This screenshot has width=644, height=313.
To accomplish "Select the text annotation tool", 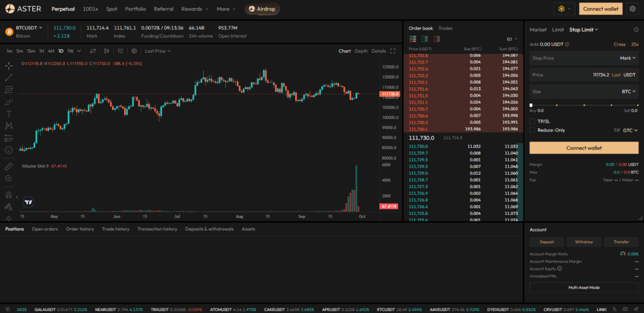I will click(x=9, y=114).
